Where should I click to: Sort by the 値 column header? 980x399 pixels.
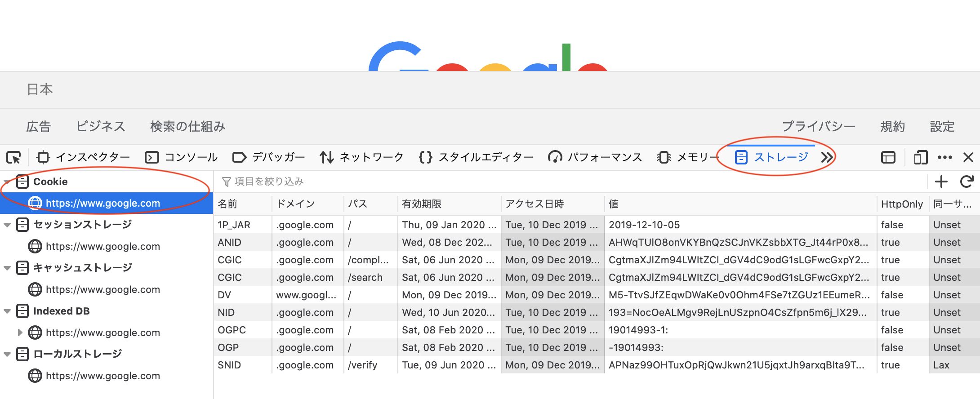coord(741,204)
